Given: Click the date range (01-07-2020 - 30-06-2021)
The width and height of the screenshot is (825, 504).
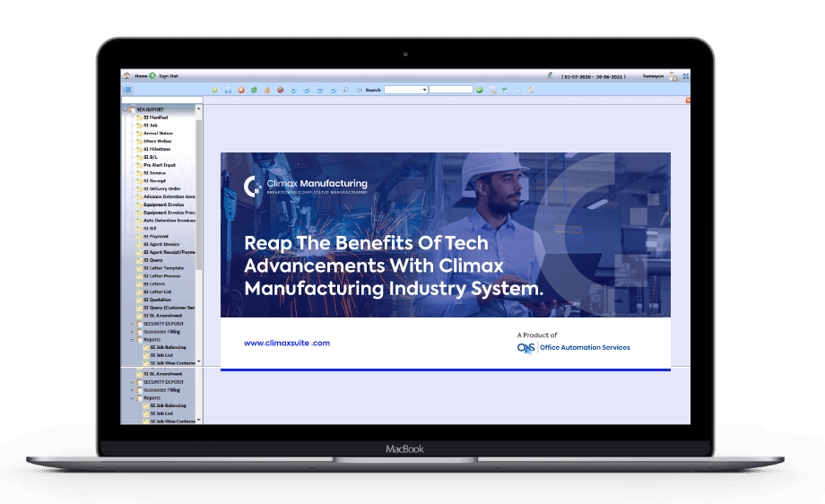Looking at the screenshot, I should tap(594, 77).
